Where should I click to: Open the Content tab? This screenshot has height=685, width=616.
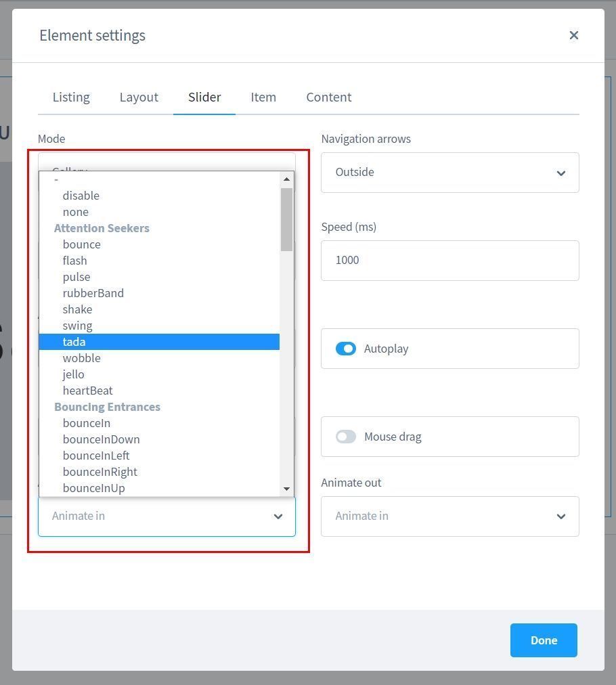tap(328, 97)
